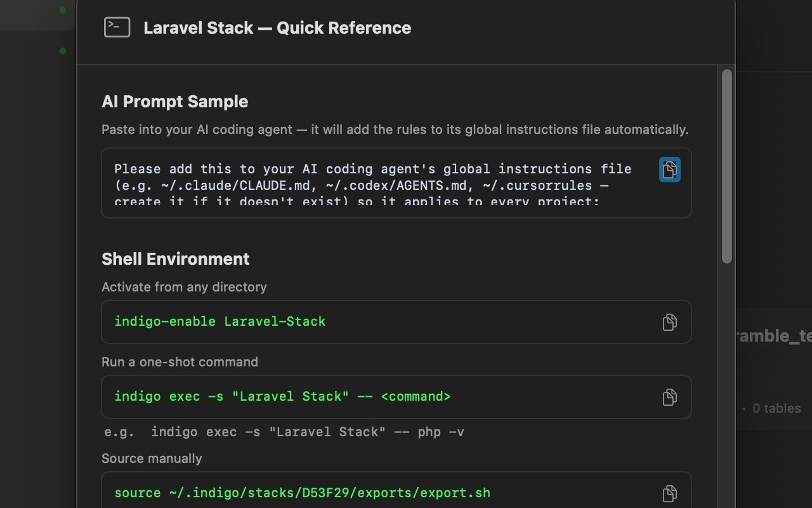
Task: Copy the AI prompt sample text
Action: click(x=670, y=170)
